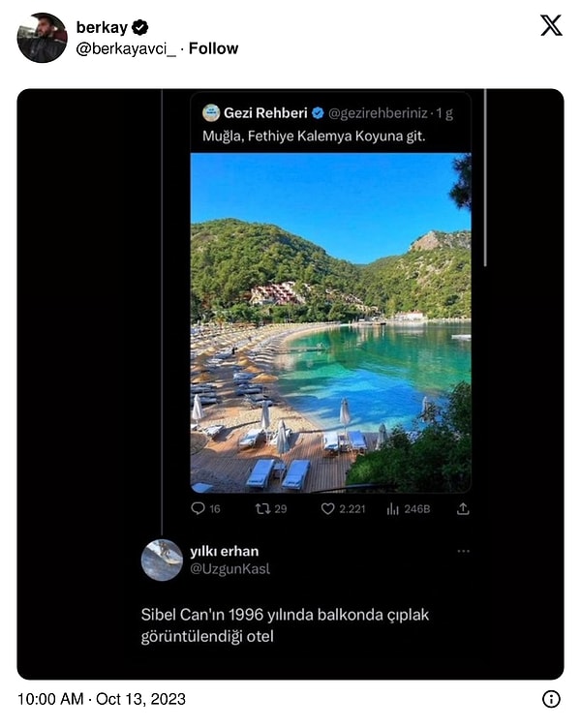Open yılkı erhan's profile avatar
The image size is (581, 728).
tap(162, 560)
